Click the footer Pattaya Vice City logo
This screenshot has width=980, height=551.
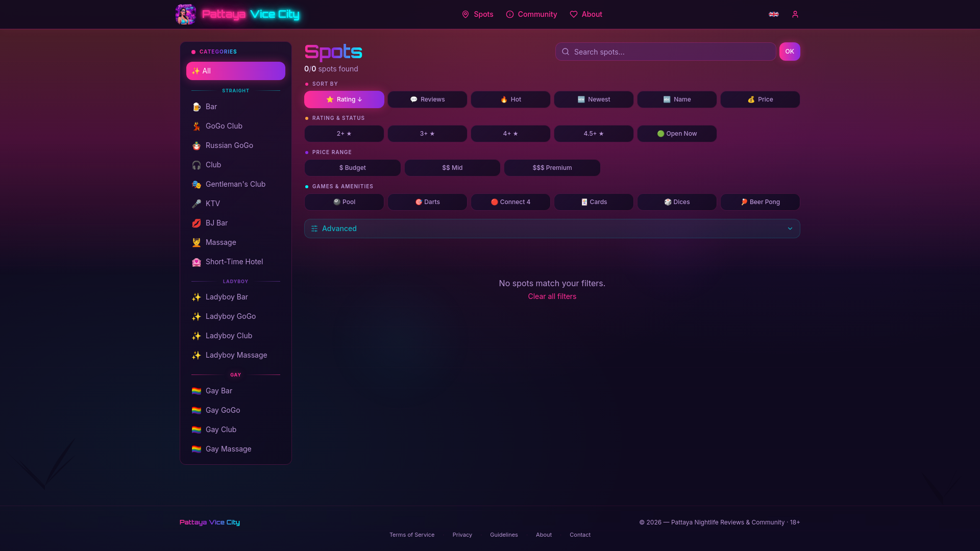(210, 522)
